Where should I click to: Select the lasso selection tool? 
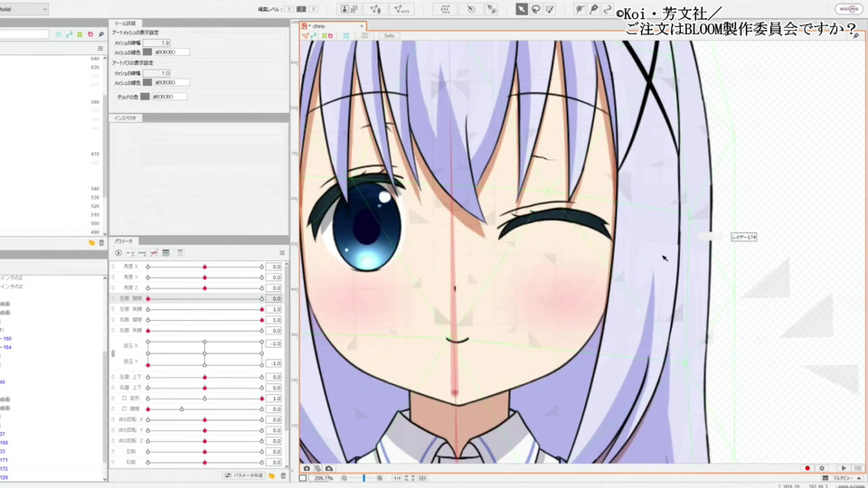[x=536, y=9]
